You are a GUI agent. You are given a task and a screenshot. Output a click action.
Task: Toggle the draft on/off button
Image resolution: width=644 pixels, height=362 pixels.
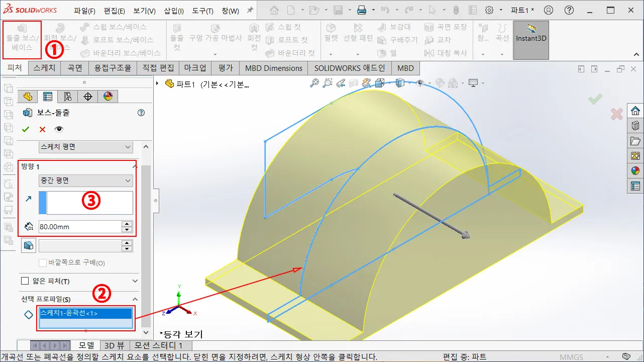coord(28,245)
